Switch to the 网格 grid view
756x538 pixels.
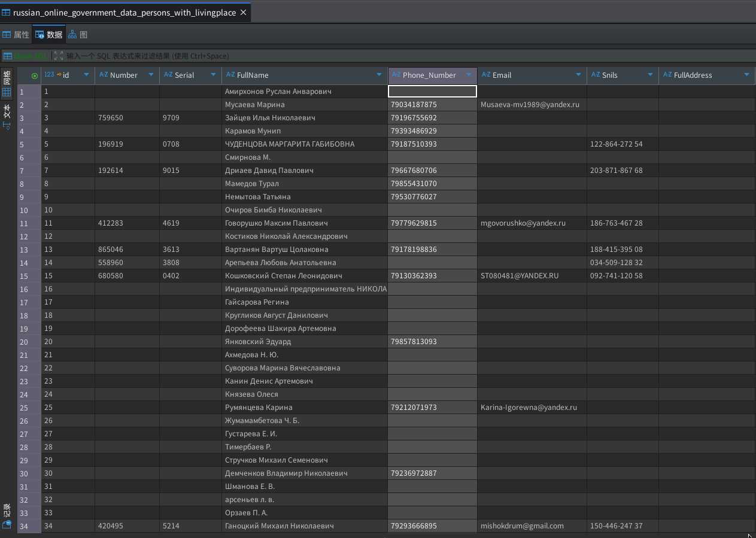pos(7,84)
